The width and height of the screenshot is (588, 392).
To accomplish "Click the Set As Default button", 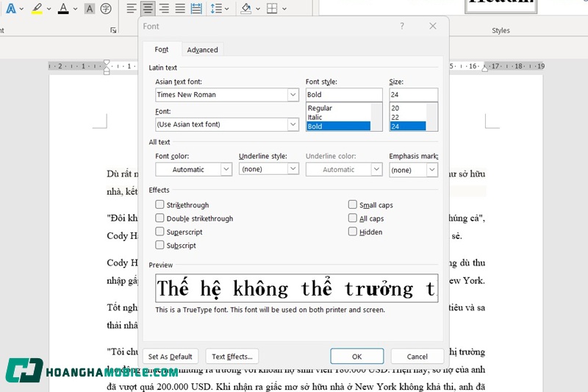I will [x=171, y=357].
